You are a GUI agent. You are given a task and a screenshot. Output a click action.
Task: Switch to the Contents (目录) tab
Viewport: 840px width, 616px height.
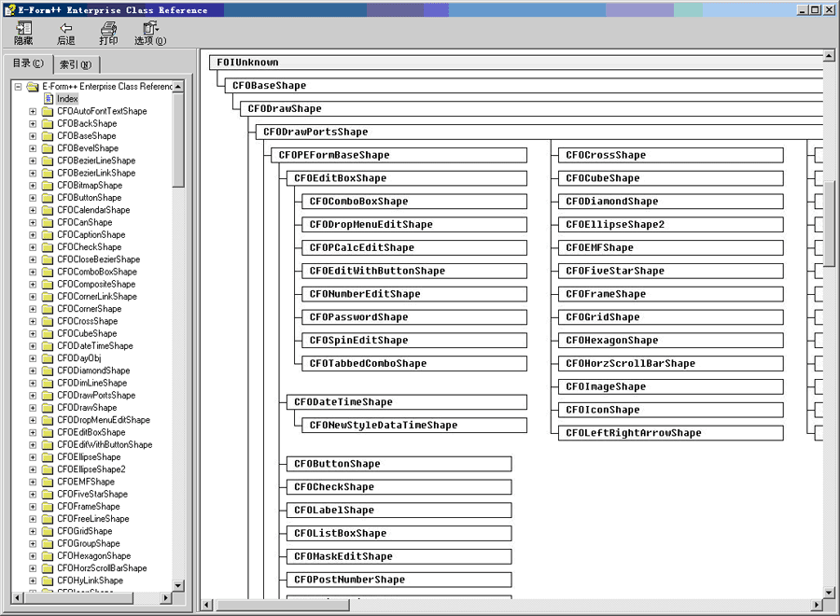pos(27,63)
